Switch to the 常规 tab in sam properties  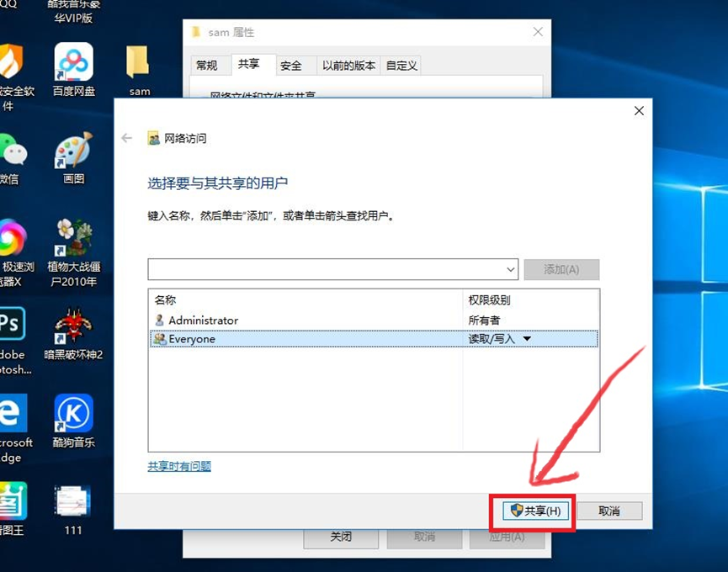pos(206,66)
